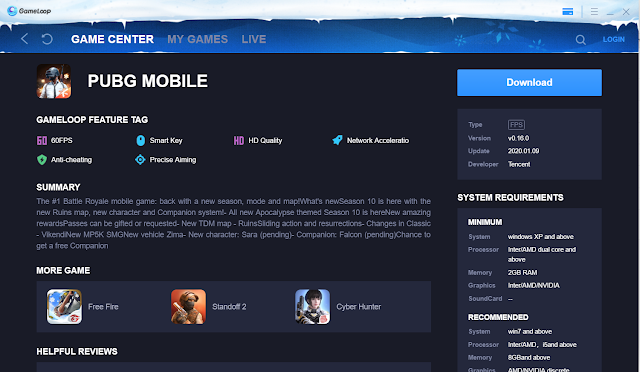
Task: Close the Gameloop window
Action: click(626, 12)
